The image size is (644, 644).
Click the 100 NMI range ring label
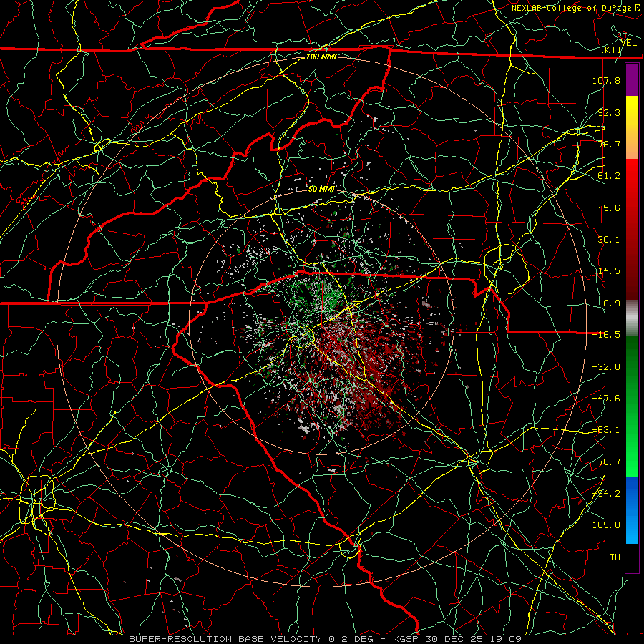(x=321, y=57)
